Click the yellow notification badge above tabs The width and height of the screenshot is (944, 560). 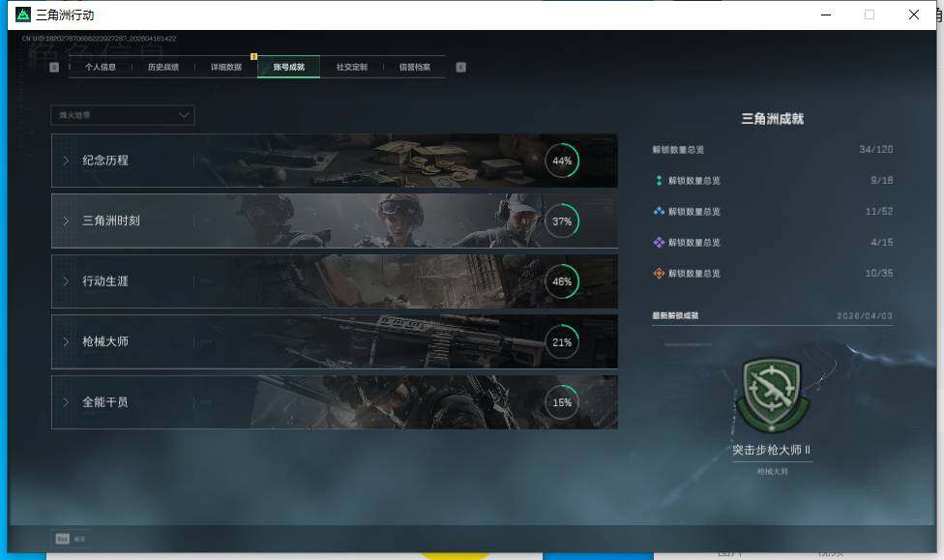(253, 57)
